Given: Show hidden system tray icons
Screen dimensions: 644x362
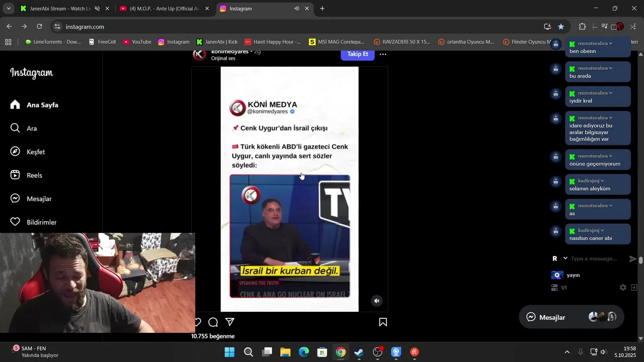Looking at the screenshot, I should pyautogui.click(x=567, y=352).
